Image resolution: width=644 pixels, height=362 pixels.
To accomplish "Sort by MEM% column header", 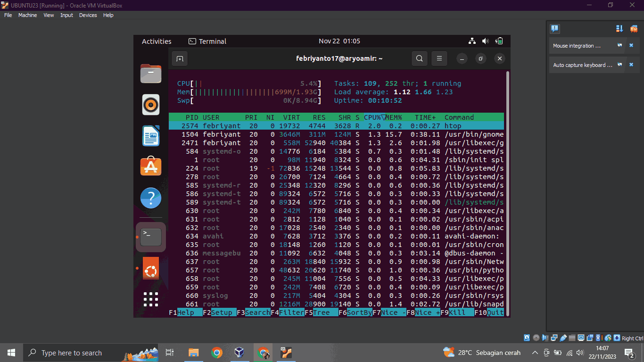I will 394,117.
